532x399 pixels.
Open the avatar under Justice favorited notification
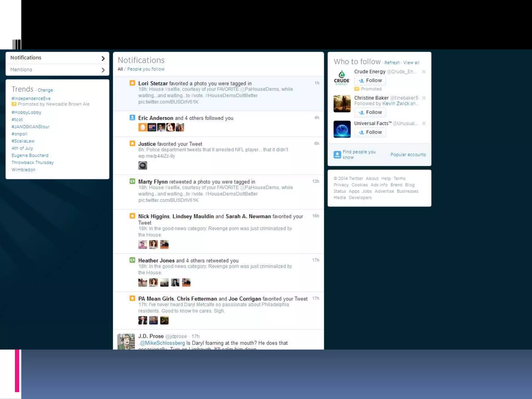pyautogui.click(x=143, y=165)
